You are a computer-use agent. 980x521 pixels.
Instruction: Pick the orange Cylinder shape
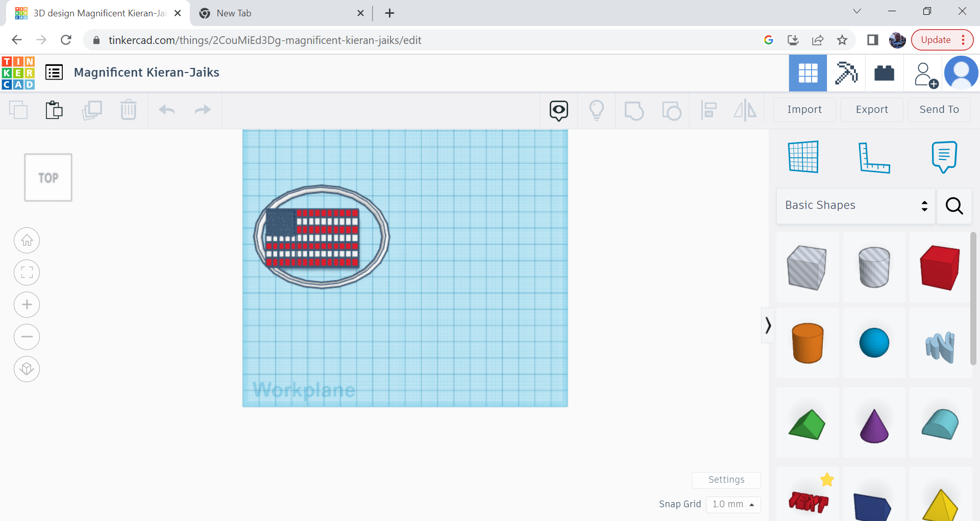pos(807,343)
